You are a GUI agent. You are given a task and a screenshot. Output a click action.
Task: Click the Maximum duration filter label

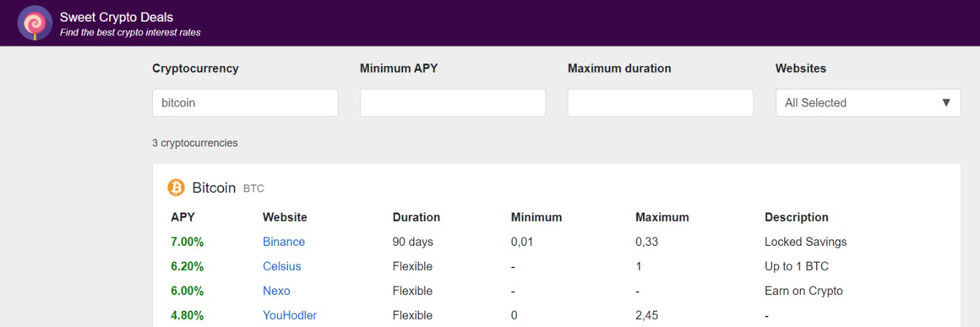[619, 68]
